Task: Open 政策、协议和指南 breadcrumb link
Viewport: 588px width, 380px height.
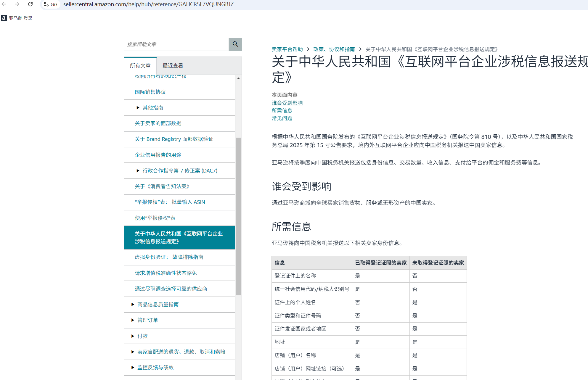Action: click(334, 49)
